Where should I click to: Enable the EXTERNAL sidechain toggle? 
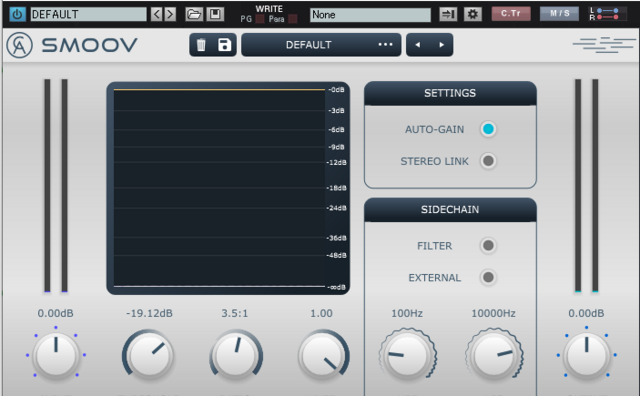pos(488,278)
